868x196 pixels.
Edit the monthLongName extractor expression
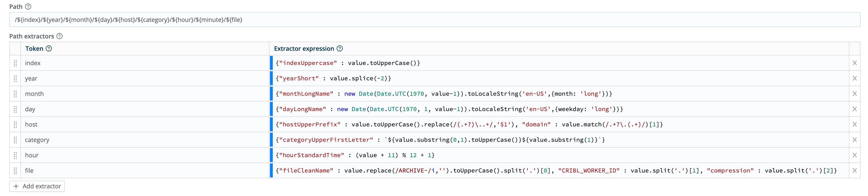tap(559, 94)
